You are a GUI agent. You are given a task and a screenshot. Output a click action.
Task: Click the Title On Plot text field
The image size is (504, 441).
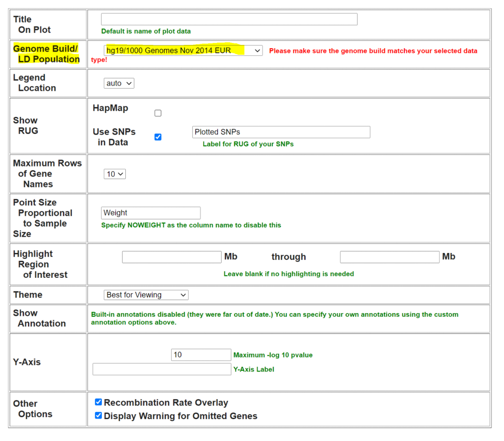tap(229, 19)
